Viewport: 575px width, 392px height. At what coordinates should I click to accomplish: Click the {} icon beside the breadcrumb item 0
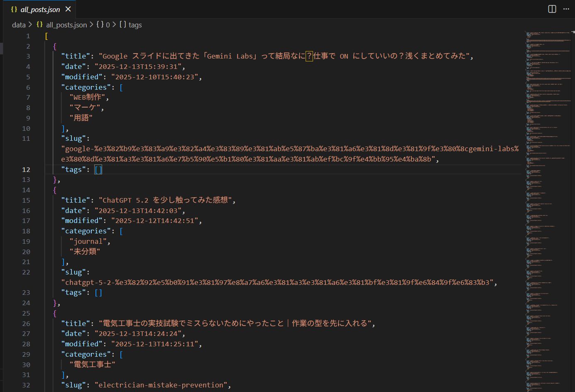click(x=99, y=25)
